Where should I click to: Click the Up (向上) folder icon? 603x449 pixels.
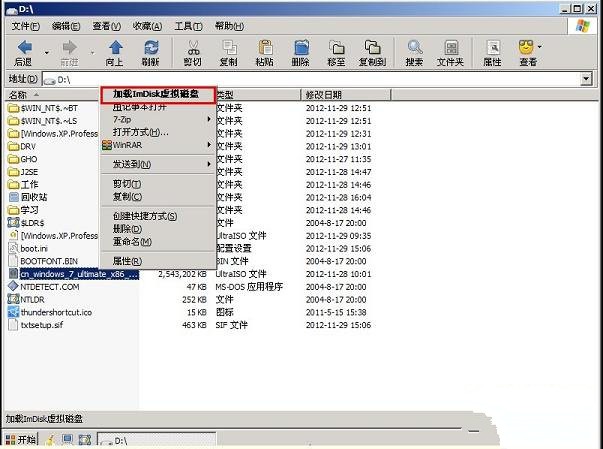click(x=115, y=48)
